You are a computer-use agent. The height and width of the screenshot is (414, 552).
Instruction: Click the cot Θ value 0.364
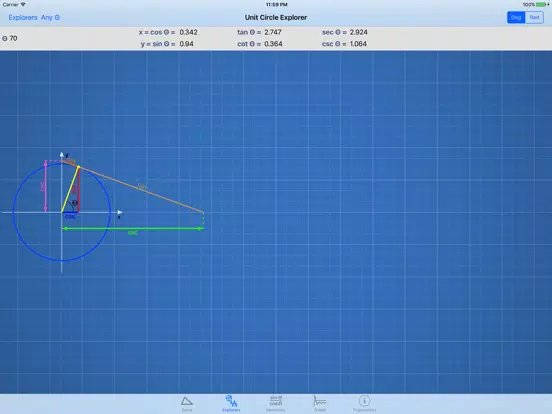point(273,44)
